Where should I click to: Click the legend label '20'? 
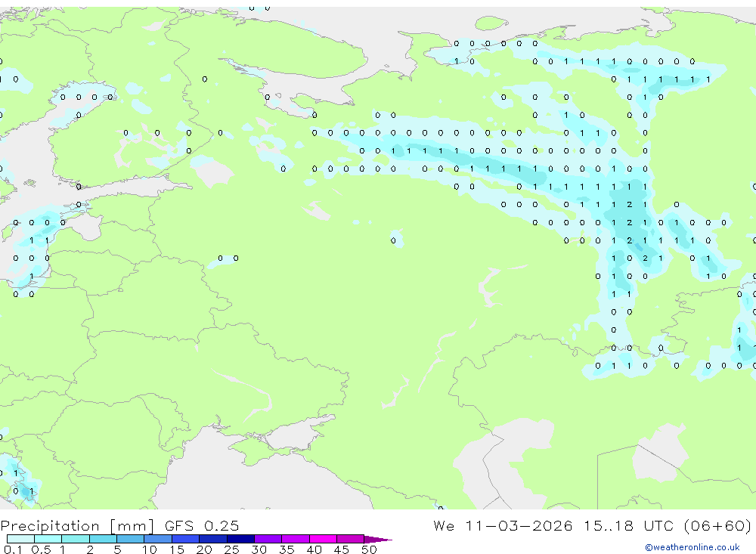pos(204,549)
